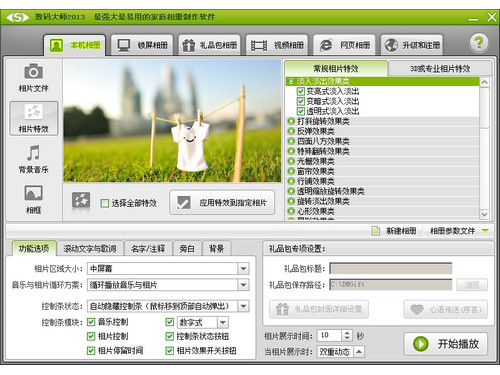This screenshot has height=375, width=500.
Task: Open the 控制条状态 dropdown arrow
Action: pyautogui.click(x=243, y=306)
